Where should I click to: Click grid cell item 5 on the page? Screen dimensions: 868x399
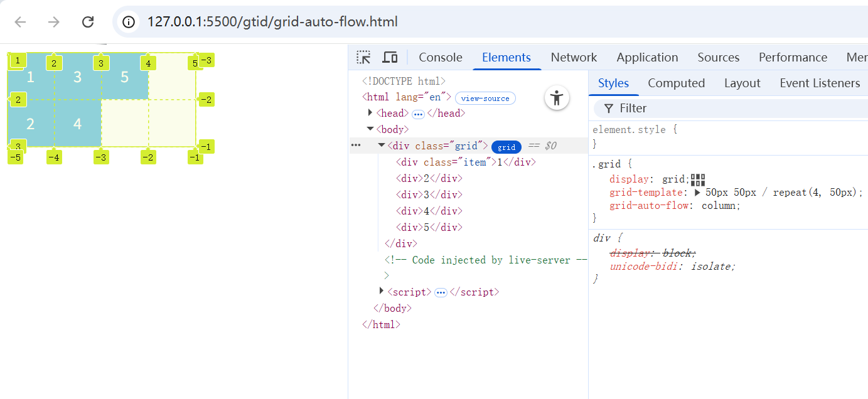(x=124, y=77)
